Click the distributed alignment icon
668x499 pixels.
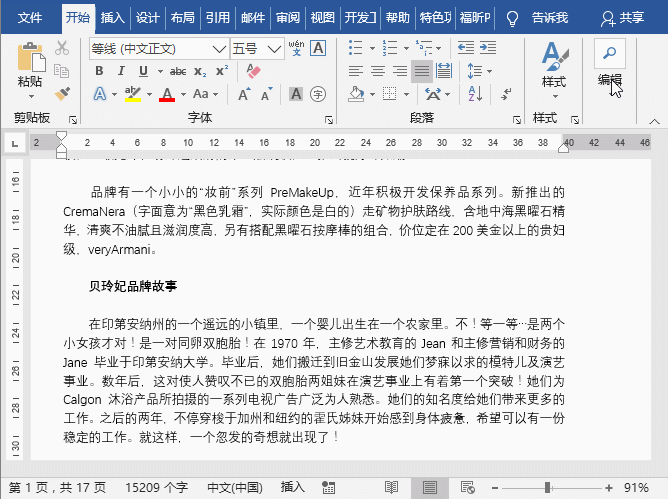coord(444,71)
